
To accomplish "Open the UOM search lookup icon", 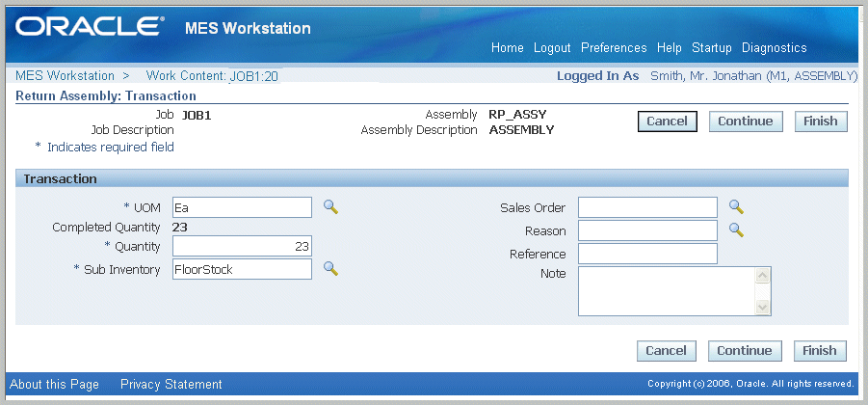I will 331,207.
